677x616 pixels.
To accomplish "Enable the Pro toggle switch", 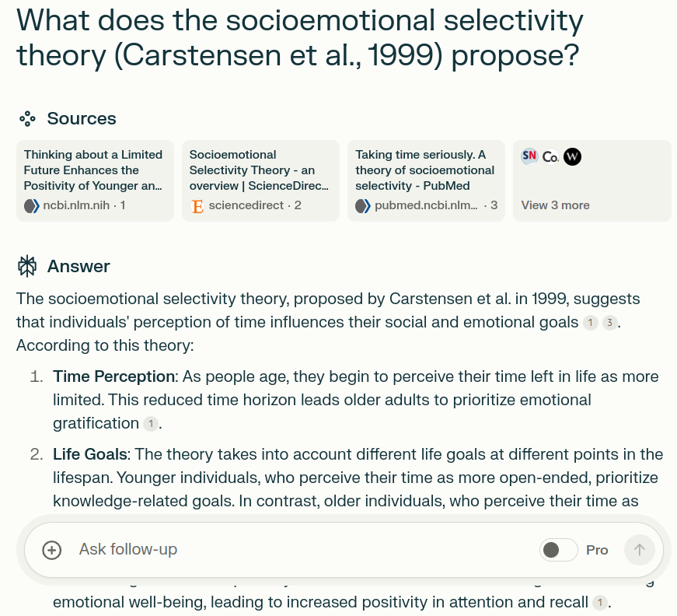I will pos(558,550).
